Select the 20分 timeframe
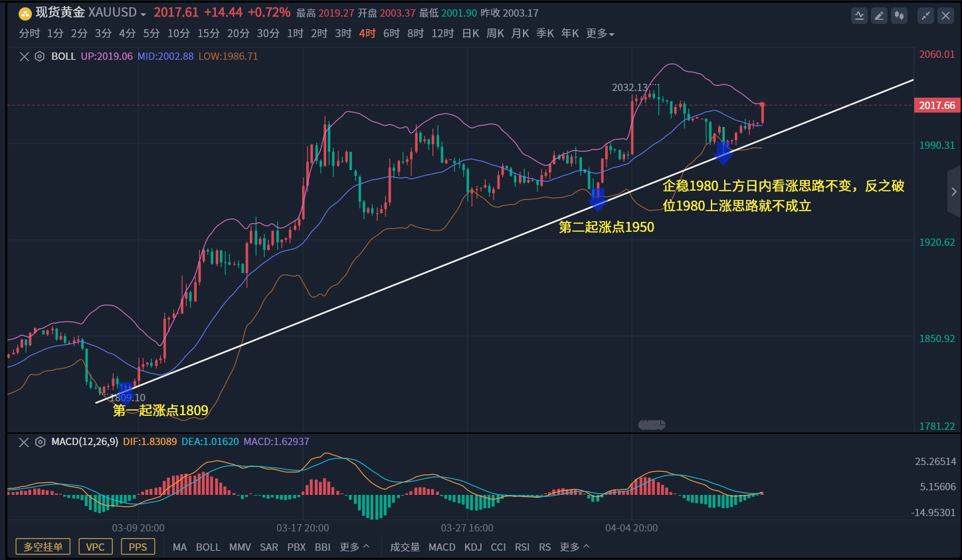Image resolution: width=962 pixels, height=560 pixels. pyautogui.click(x=238, y=33)
